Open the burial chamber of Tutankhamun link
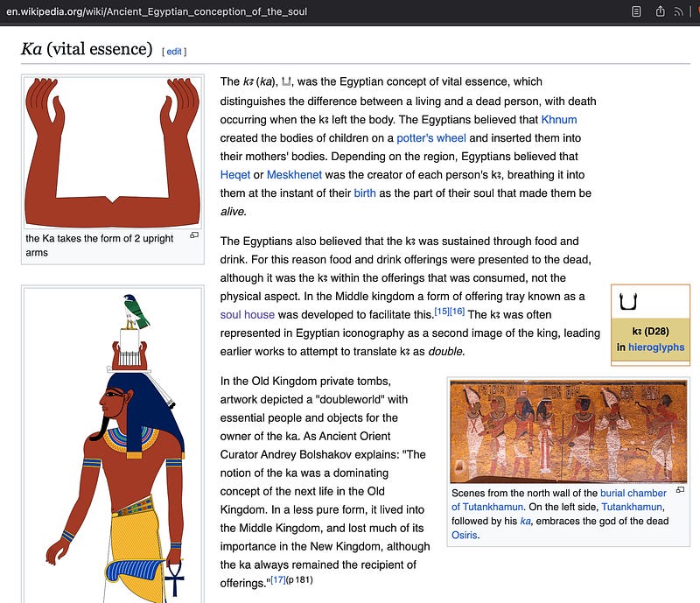Screen dimensions: 700x603 pyautogui.click(x=559, y=500)
